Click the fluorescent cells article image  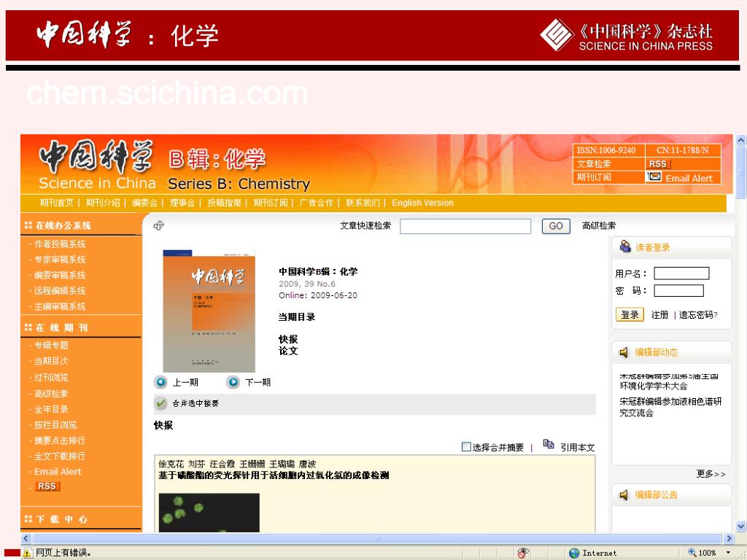pyautogui.click(x=209, y=513)
